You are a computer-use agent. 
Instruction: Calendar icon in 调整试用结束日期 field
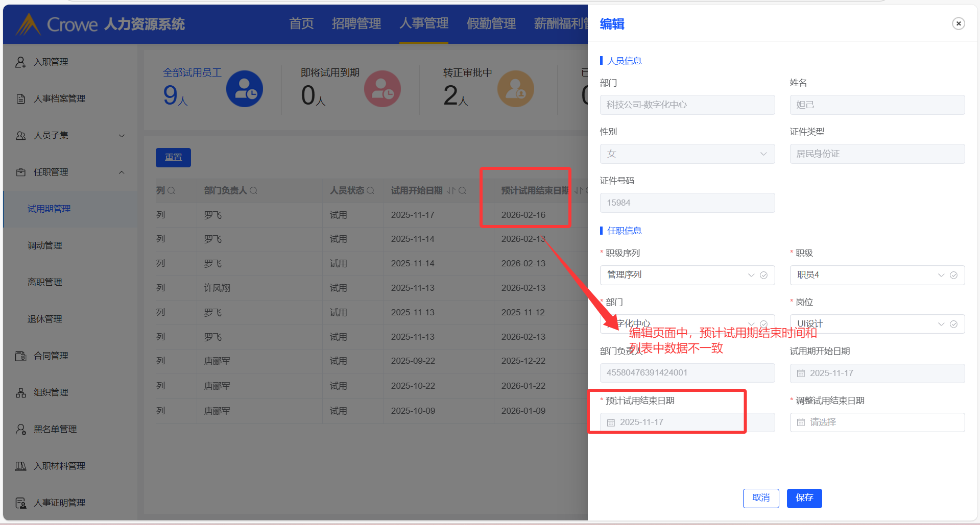(801, 422)
